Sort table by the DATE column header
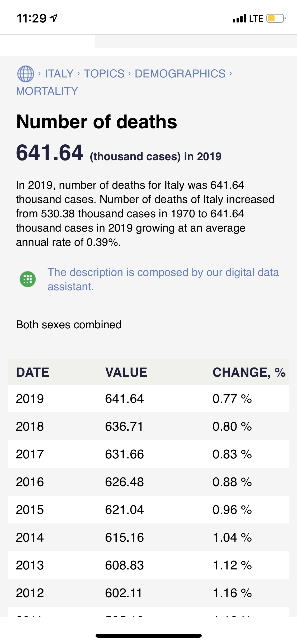Screen dimensions: 297x644 click(x=33, y=372)
